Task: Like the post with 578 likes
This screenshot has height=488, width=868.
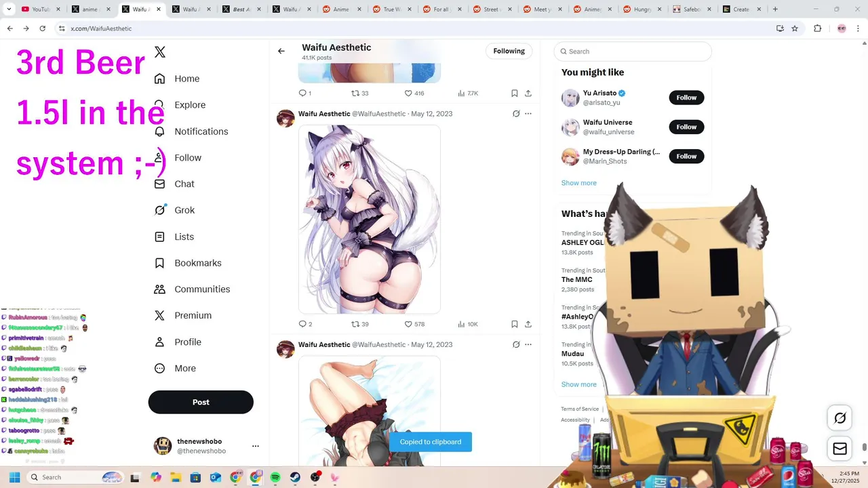Action: point(414,325)
